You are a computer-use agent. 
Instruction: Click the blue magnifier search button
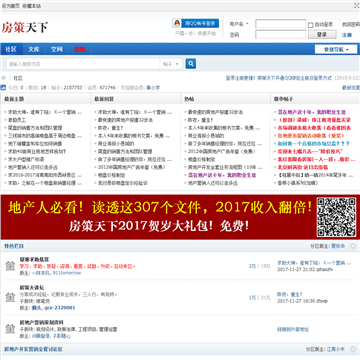click(191, 64)
